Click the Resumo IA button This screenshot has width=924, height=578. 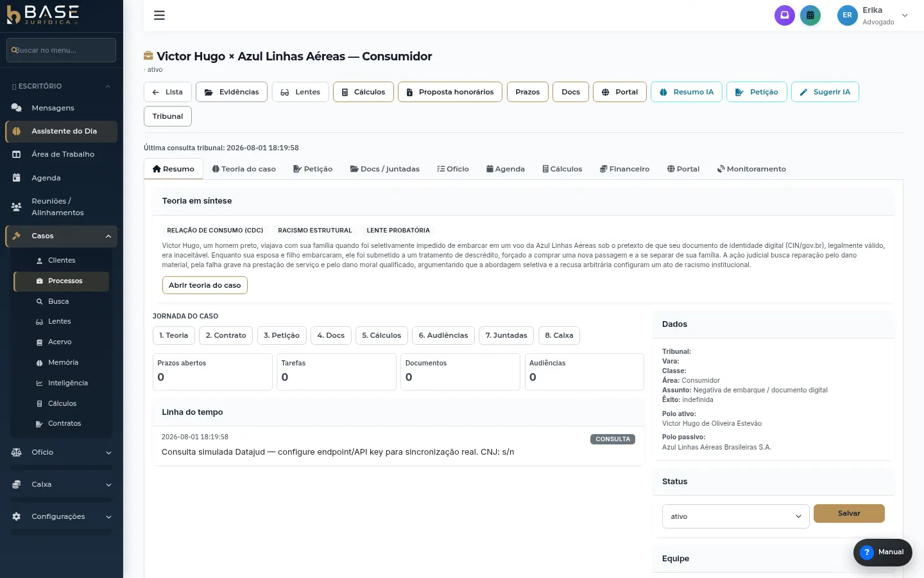687,92
